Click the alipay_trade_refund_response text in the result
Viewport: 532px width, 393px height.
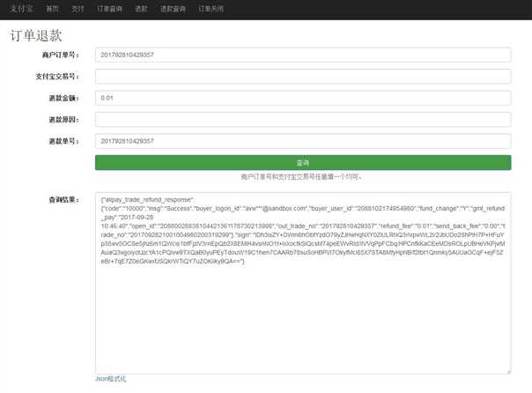148,199
